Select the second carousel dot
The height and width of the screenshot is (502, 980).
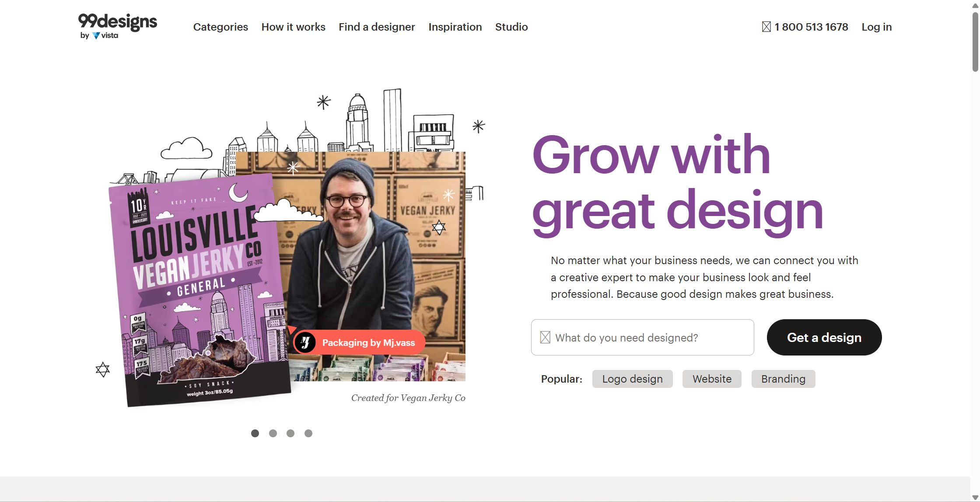tap(273, 433)
